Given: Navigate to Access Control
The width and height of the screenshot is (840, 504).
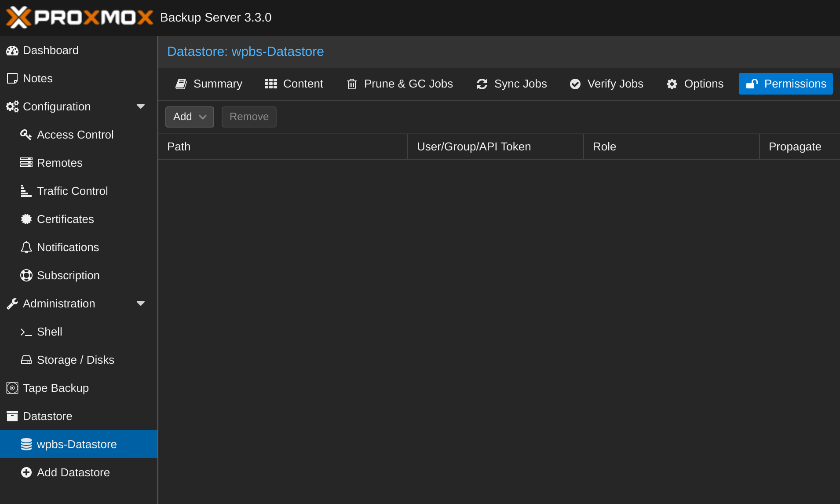Looking at the screenshot, I should pyautogui.click(x=79, y=135).
